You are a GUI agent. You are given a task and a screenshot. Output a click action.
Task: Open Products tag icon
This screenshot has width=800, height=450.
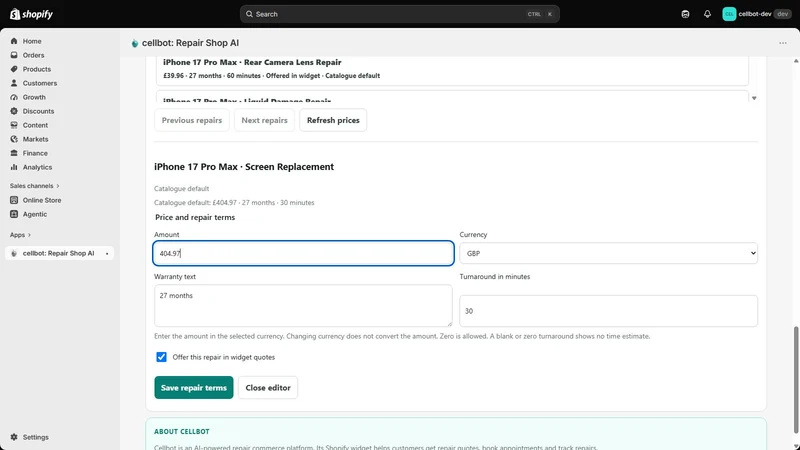(x=14, y=69)
